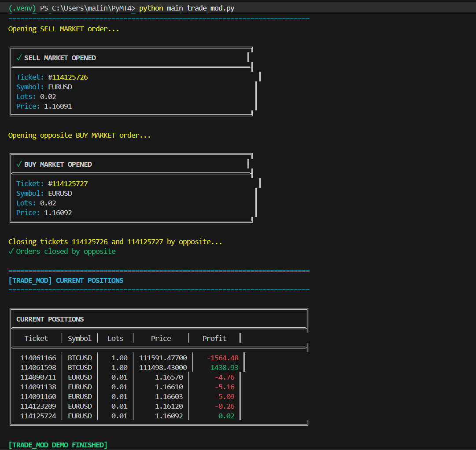Click the Symbol label EURUSD in sell panel
Screen dimensions: 476x450
(x=60, y=87)
